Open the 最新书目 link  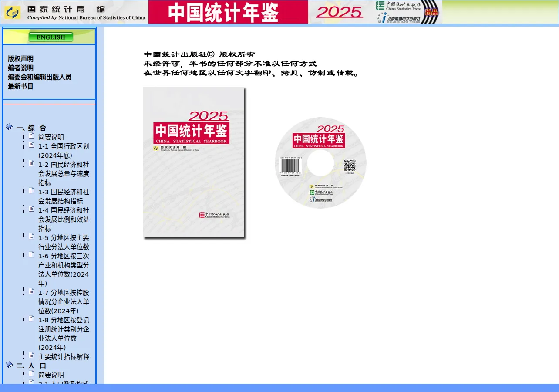pyautogui.click(x=20, y=86)
